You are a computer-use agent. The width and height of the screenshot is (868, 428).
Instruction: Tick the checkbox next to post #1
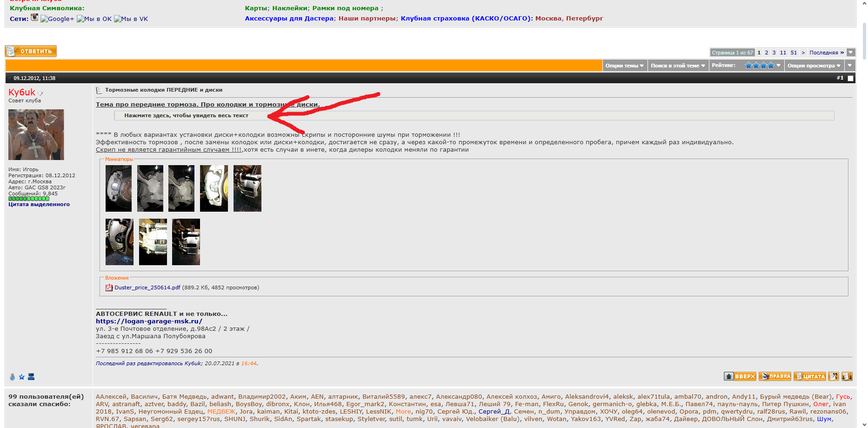pyautogui.click(x=850, y=78)
